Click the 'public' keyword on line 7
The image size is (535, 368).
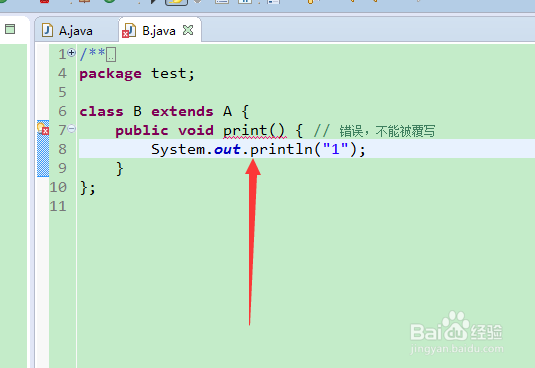142,130
